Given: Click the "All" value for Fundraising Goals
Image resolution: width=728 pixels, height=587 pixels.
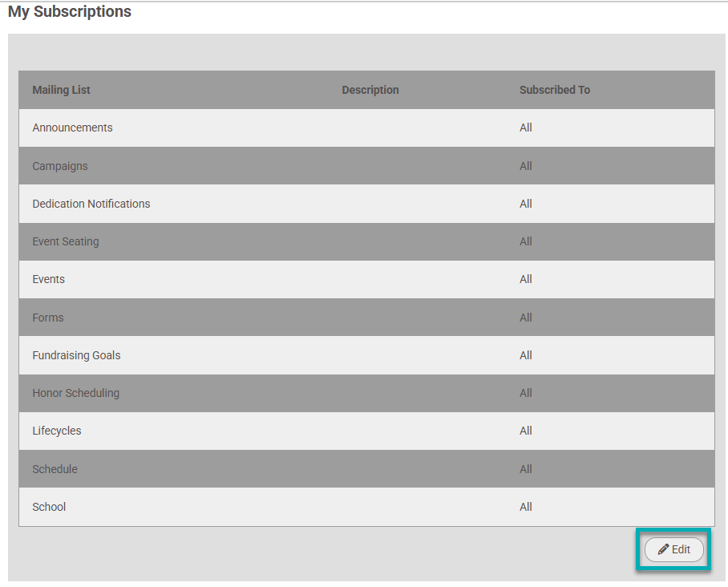Looking at the screenshot, I should tap(526, 355).
